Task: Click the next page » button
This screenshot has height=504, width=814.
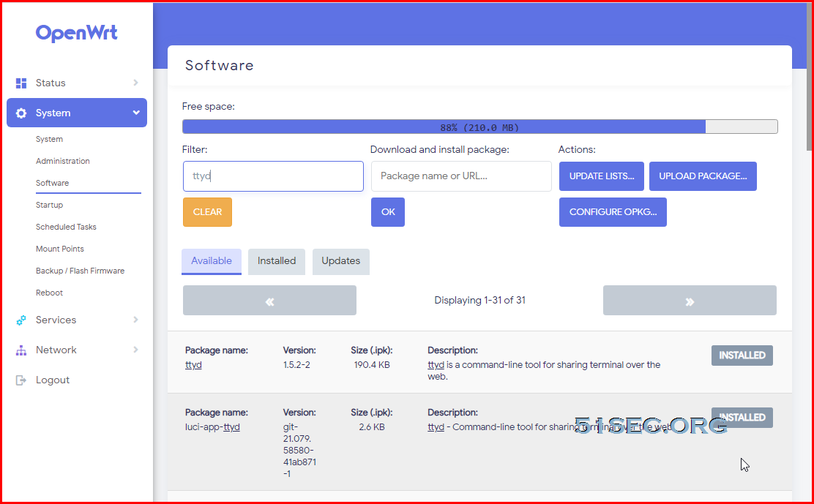Action: coord(690,300)
